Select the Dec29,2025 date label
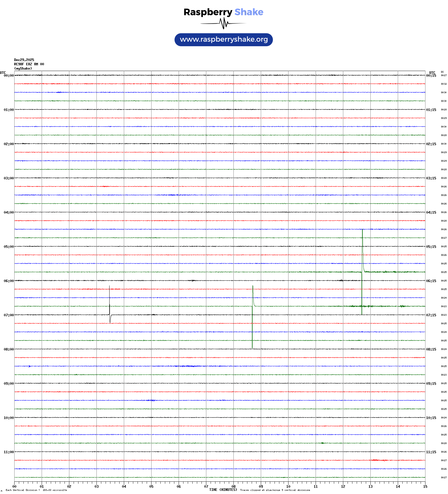This screenshot has width=448, height=494. coord(24,60)
